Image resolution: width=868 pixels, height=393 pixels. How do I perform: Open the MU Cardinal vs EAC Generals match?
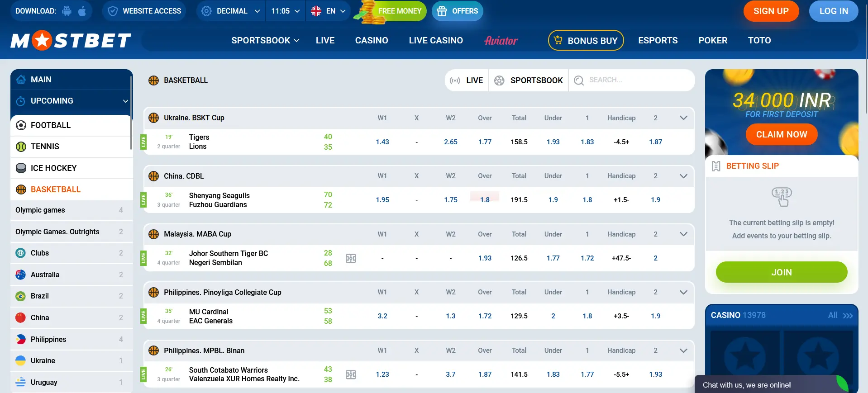pos(211,317)
